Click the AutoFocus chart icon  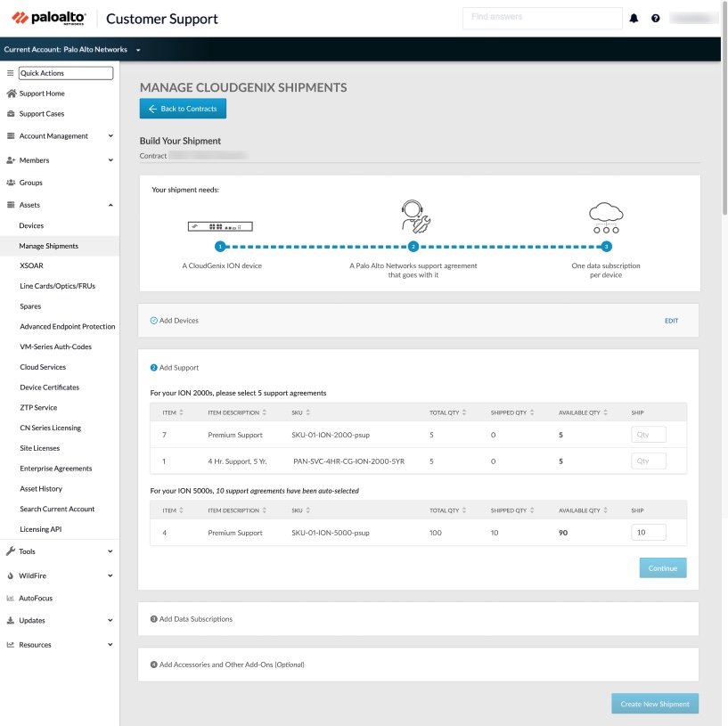coord(10,599)
